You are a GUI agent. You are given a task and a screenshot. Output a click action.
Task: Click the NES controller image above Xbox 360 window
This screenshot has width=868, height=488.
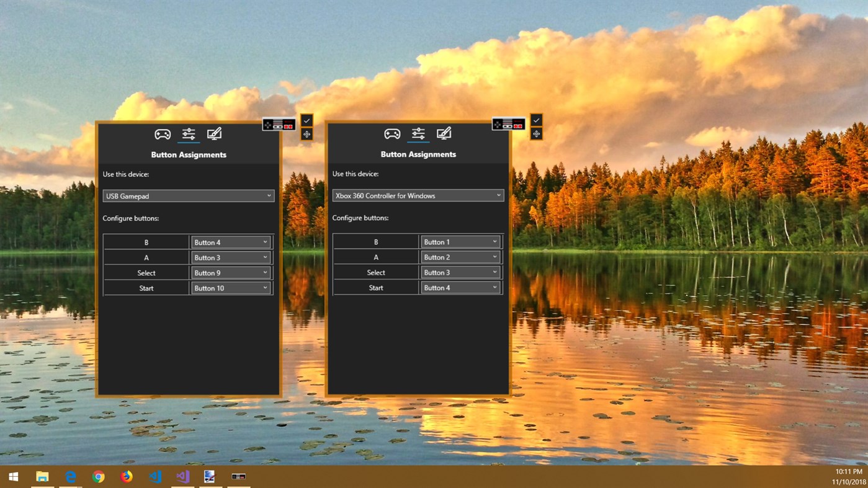coord(509,123)
